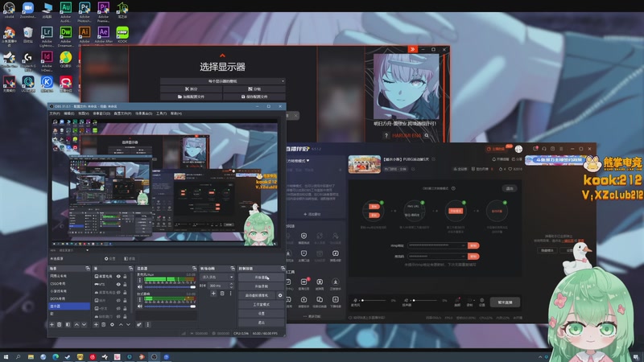The width and height of the screenshot is (644, 362).
Task: Adjust first Audio Mixer channel volume slider
Action: [170, 287]
